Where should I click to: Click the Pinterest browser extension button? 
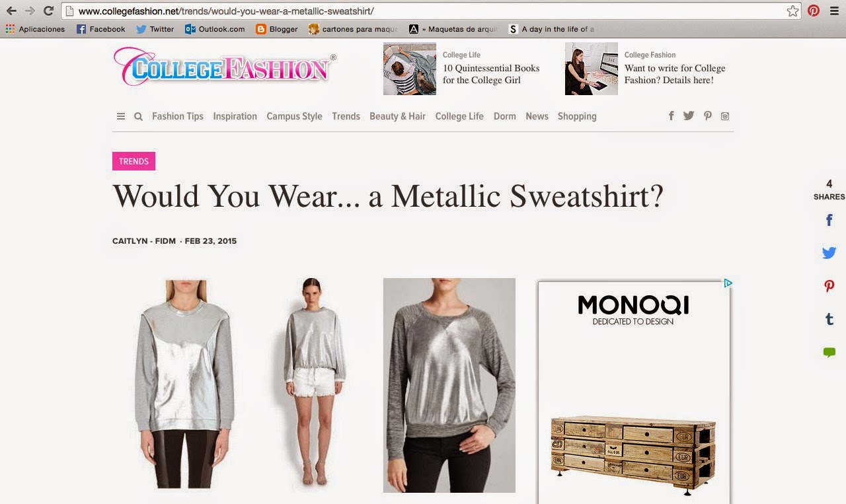coord(814,11)
